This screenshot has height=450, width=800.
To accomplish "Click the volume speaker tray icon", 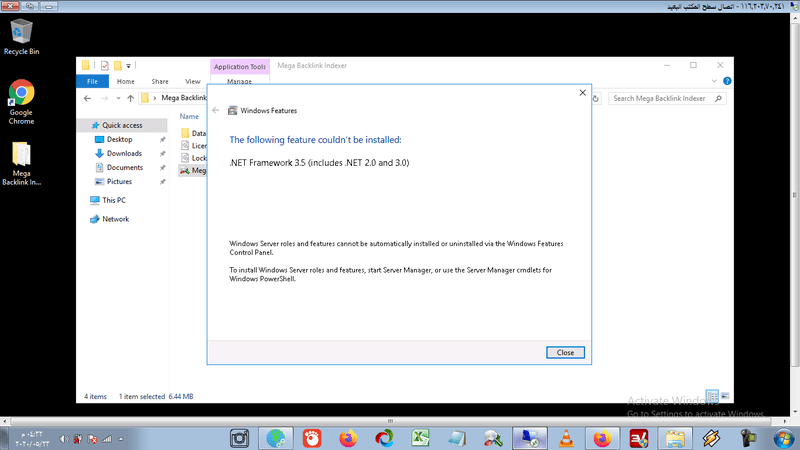I will (64, 439).
